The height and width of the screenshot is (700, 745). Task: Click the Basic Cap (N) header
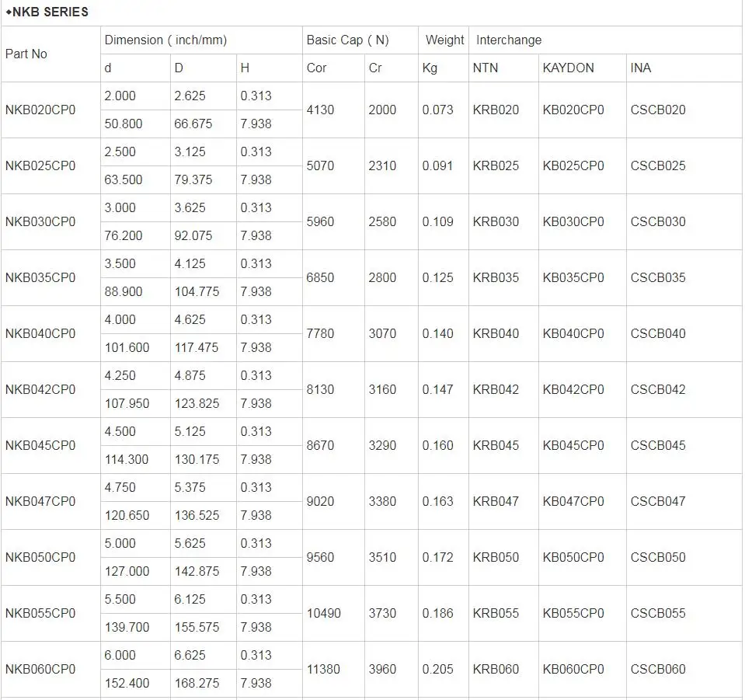tap(348, 40)
